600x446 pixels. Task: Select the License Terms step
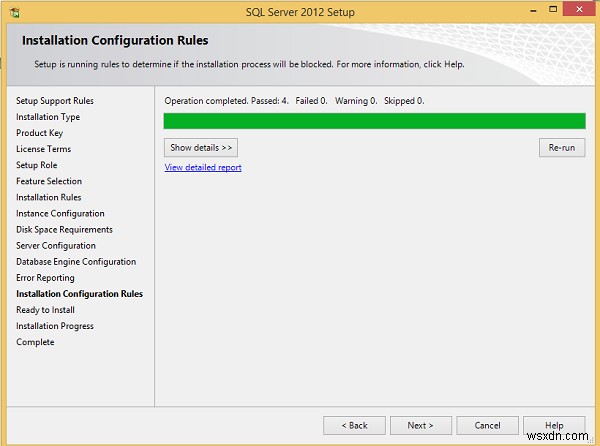point(43,149)
